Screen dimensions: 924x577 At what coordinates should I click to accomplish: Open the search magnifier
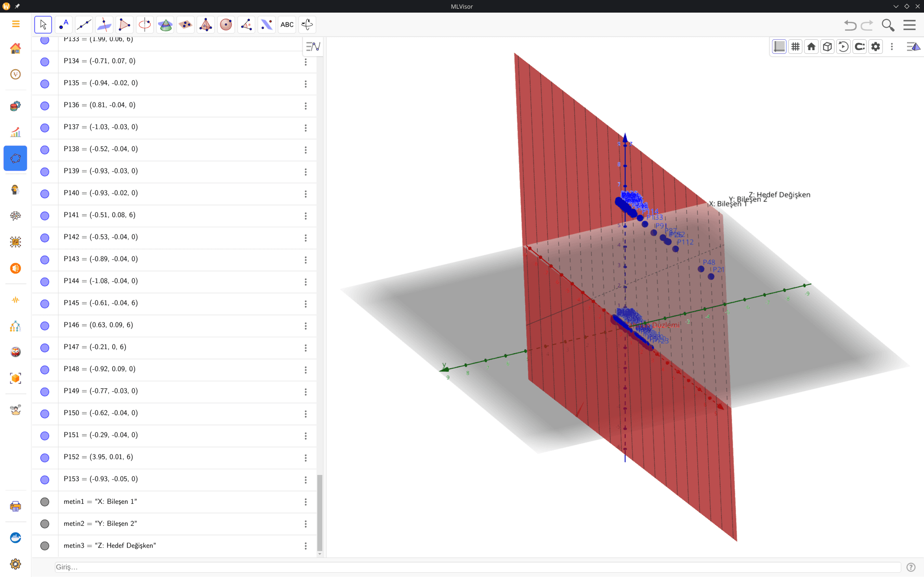point(888,25)
